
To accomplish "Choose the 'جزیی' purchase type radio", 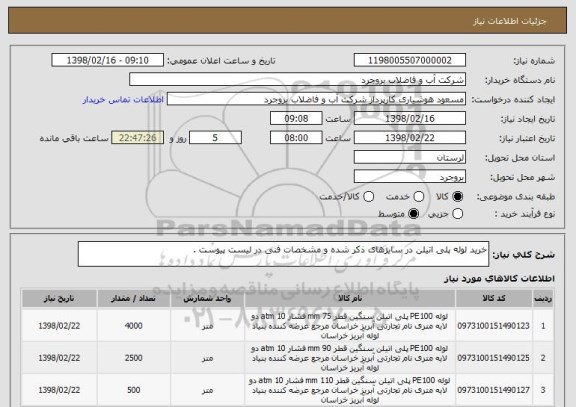I will (x=458, y=213).
